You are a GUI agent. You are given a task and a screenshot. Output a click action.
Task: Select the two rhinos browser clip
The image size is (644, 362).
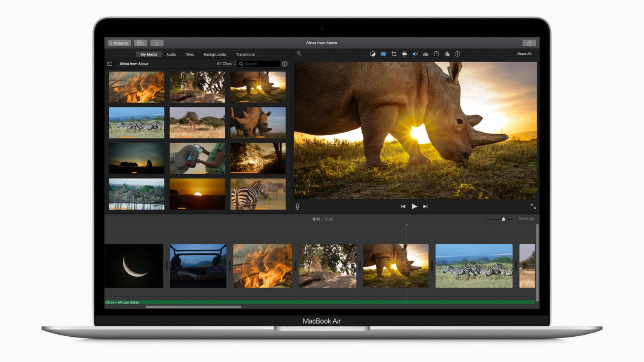coord(258,123)
